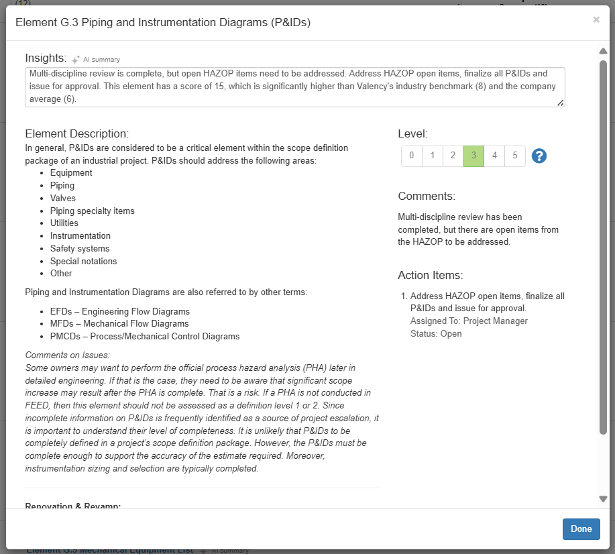The image size is (615, 555).
Task: Select the highlighted level 3 button
Action: (x=473, y=156)
